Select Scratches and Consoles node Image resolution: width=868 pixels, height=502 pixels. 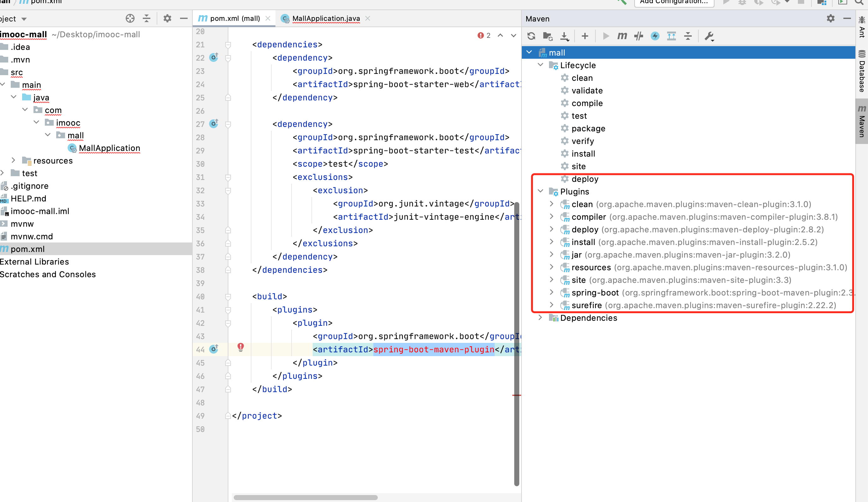pyautogui.click(x=48, y=274)
